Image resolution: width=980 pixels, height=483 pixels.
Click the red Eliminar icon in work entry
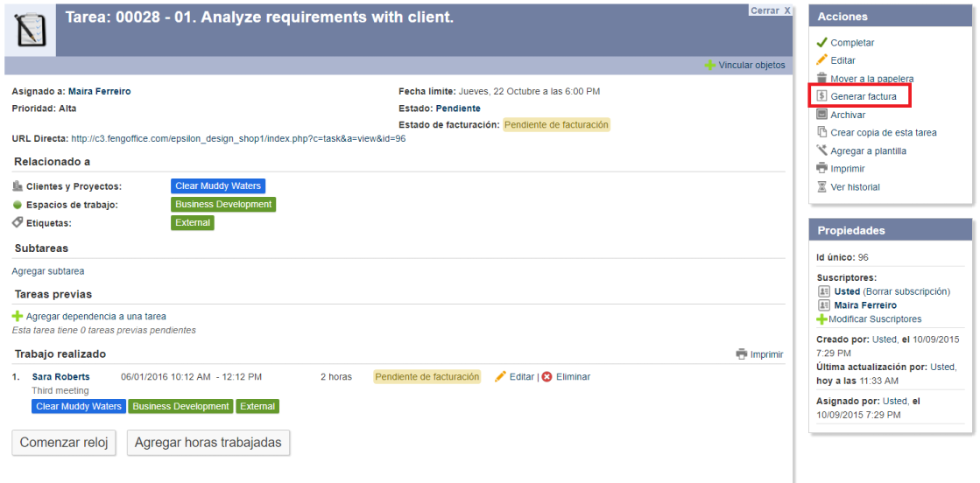coord(547,377)
